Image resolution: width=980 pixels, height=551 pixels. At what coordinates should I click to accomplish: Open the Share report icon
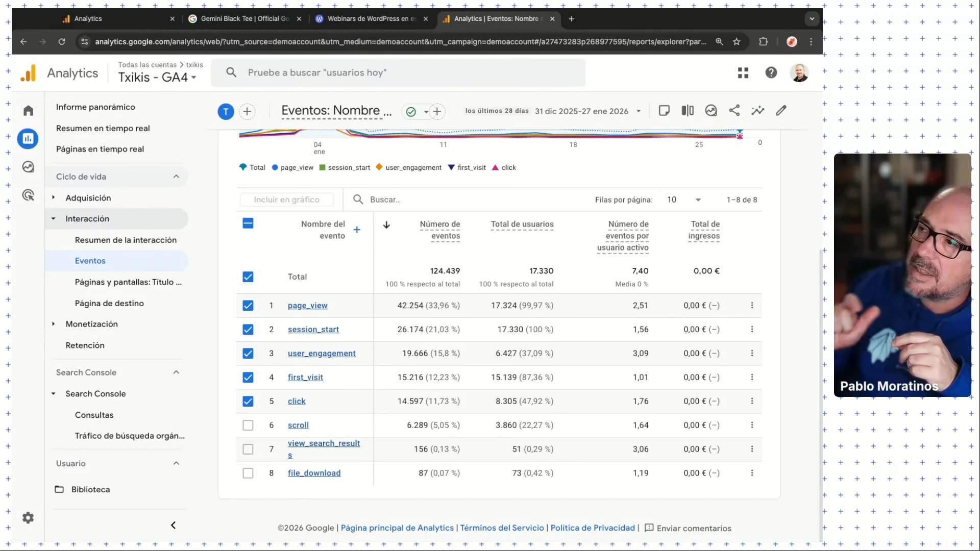[x=734, y=111]
